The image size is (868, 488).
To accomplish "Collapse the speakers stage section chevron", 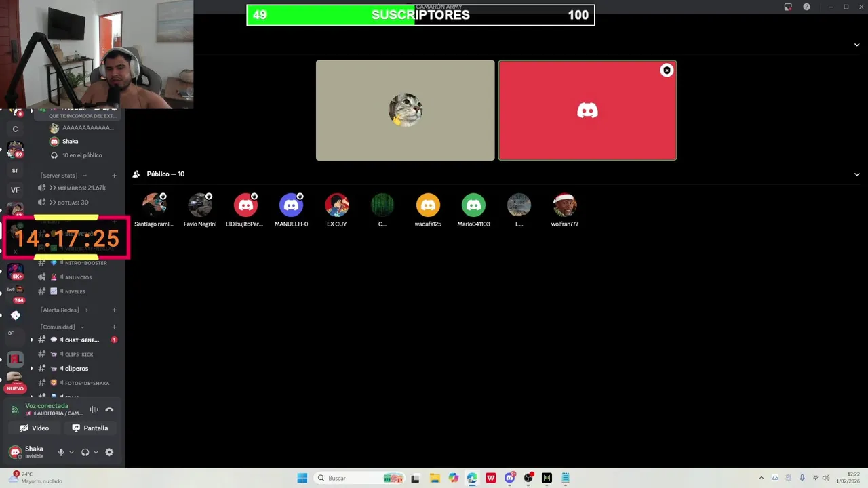I will (x=856, y=45).
